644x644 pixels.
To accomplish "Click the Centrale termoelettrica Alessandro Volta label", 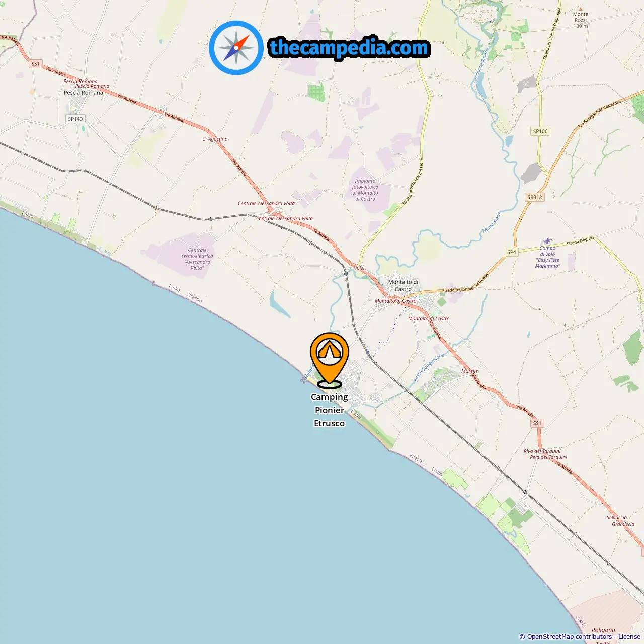I will [197, 259].
